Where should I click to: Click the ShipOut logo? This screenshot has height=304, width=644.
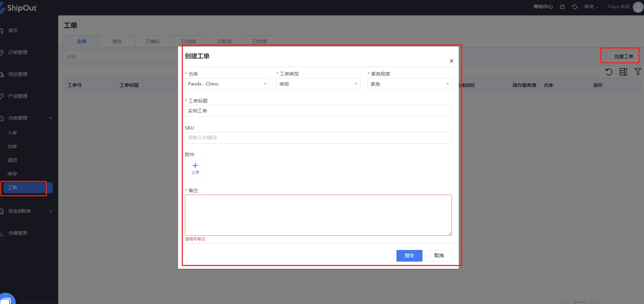click(x=20, y=8)
